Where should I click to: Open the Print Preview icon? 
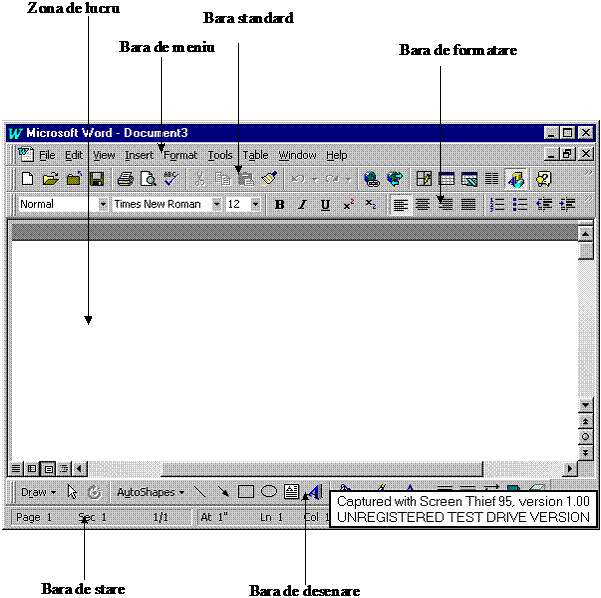coord(148,179)
